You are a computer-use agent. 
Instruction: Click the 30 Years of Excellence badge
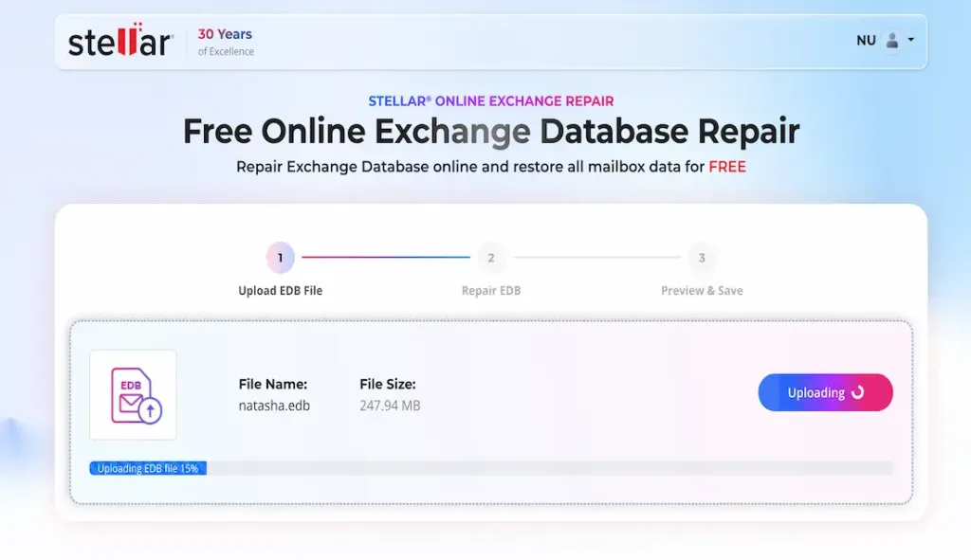coord(226,42)
